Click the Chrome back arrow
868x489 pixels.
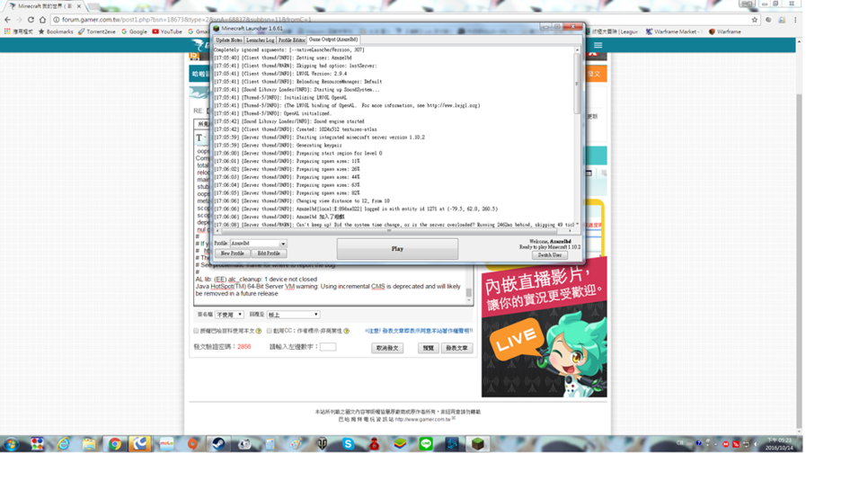pos(7,20)
